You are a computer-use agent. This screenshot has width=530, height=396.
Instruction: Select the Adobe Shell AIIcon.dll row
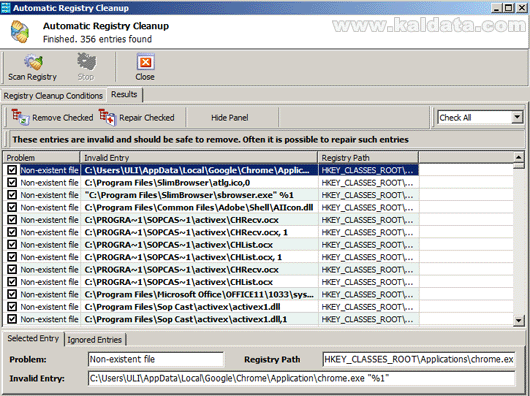pos(211,207)
